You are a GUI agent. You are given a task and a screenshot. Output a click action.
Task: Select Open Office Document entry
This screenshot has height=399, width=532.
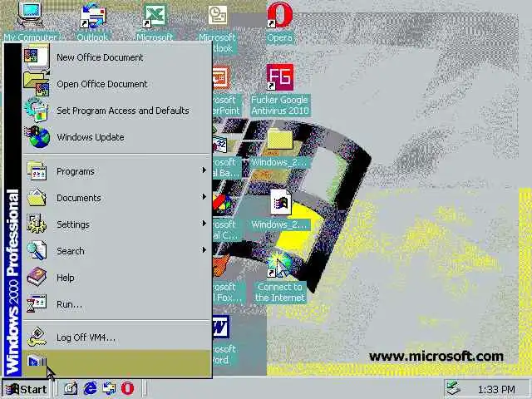(x=117, y=84)
